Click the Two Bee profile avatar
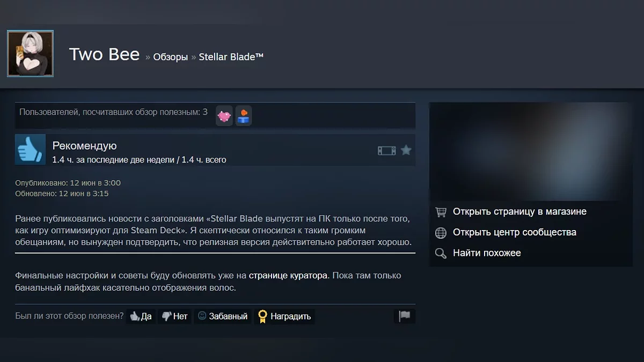The width and height of the screenshot is (644, 362). [x=30, y=54]
